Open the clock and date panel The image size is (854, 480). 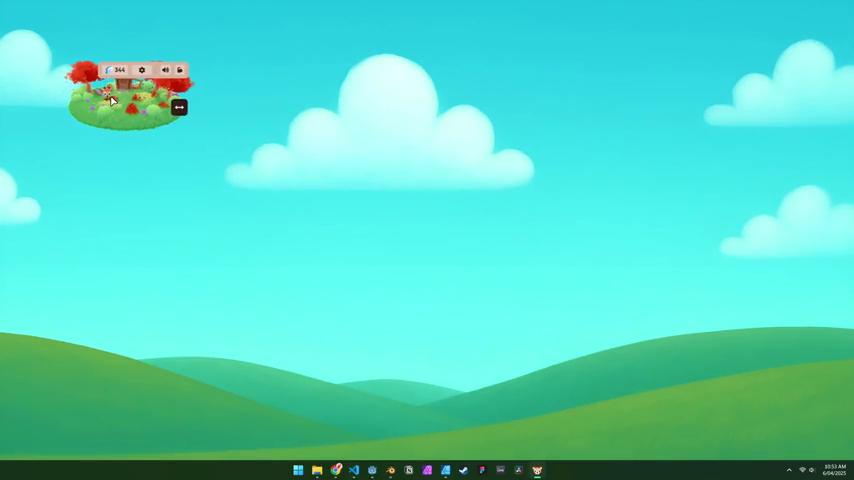coord(834,470)
